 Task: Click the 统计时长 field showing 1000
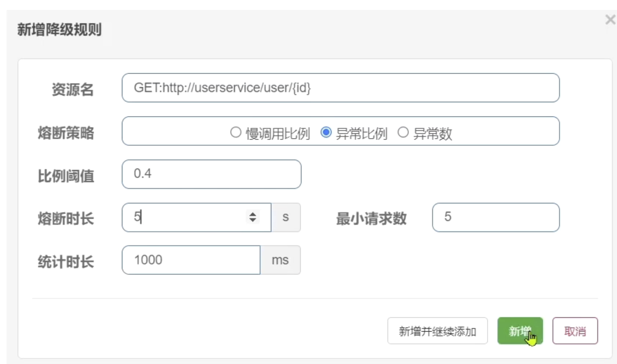pos(191,260)
